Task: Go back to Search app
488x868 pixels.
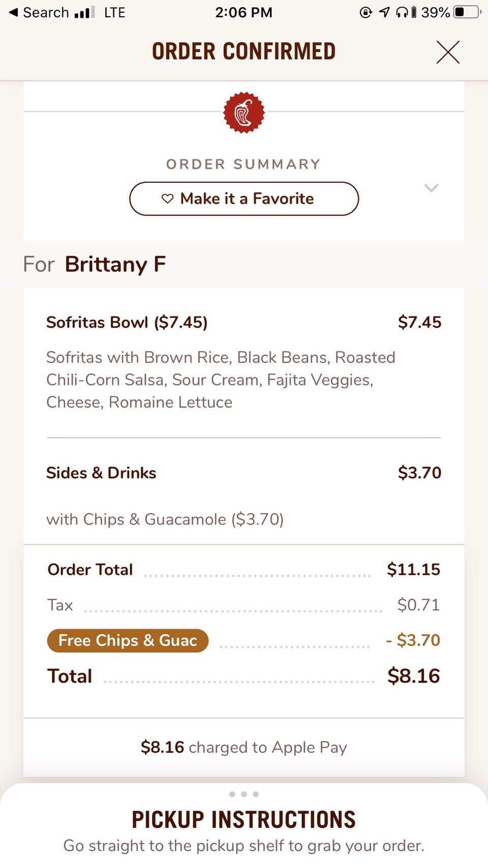Action: tap(39, 12)
